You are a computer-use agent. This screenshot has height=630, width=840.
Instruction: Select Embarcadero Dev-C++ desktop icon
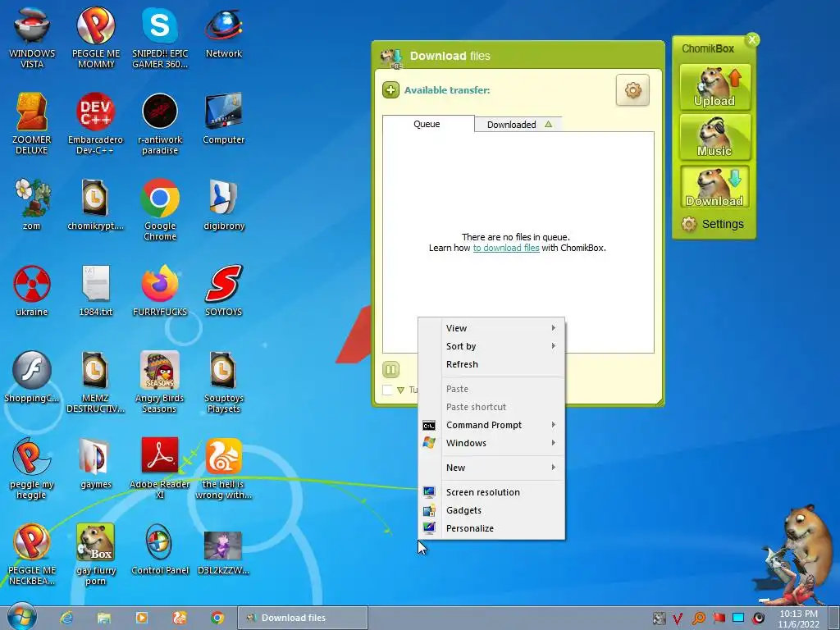click(96, 124)
